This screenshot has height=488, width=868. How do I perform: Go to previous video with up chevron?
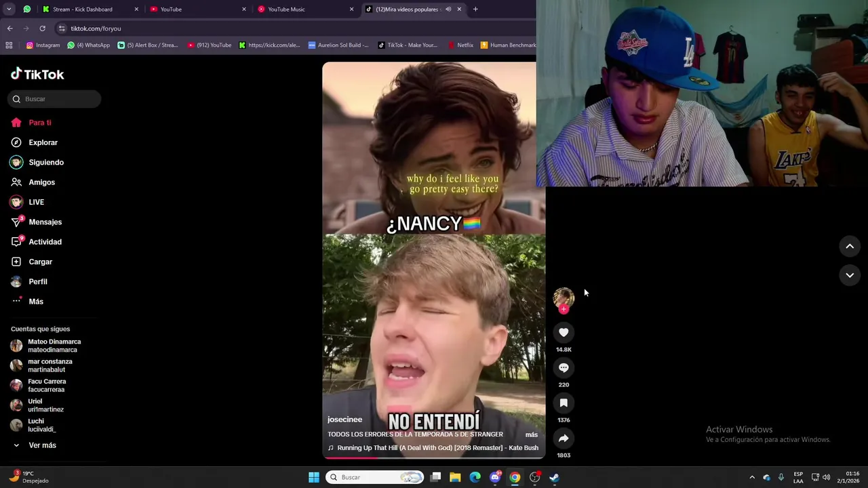(850, 246)
